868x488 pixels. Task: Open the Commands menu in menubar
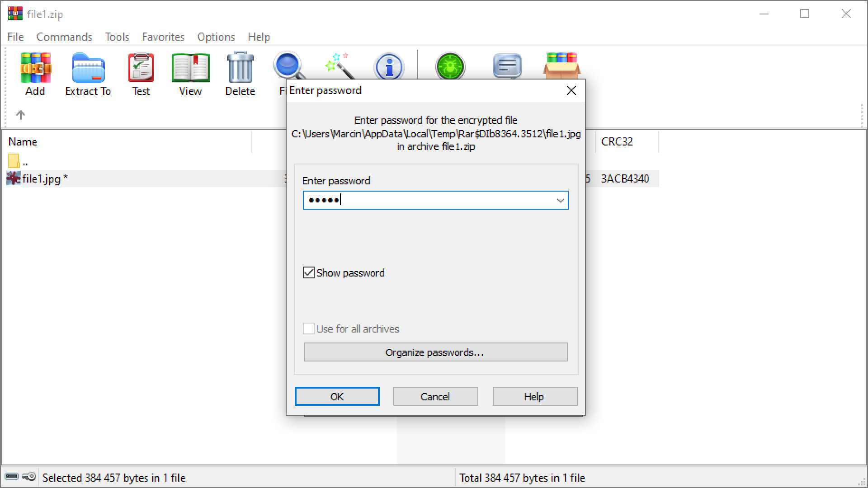(64, 37)
